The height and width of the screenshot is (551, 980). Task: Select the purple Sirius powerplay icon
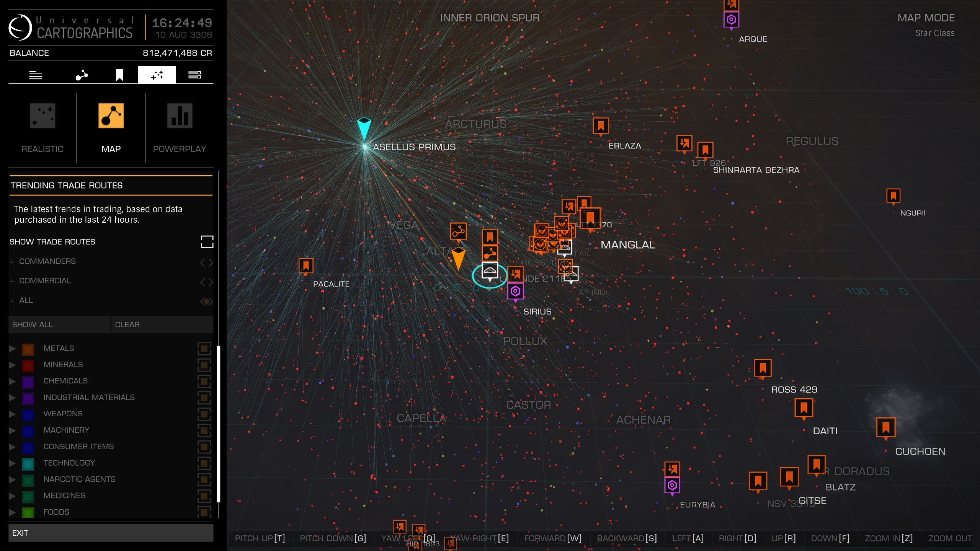(x=516, y=292)
